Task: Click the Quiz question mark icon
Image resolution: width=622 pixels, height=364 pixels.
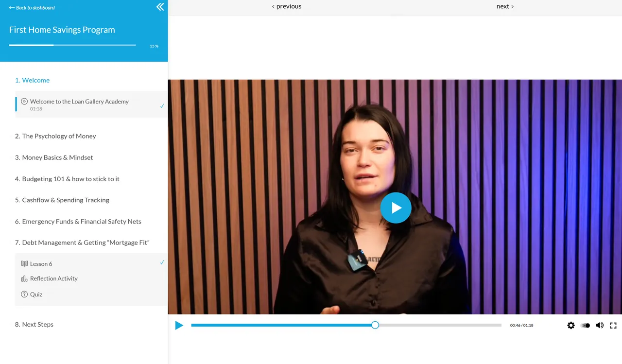Action: click(x=24, y=294)
